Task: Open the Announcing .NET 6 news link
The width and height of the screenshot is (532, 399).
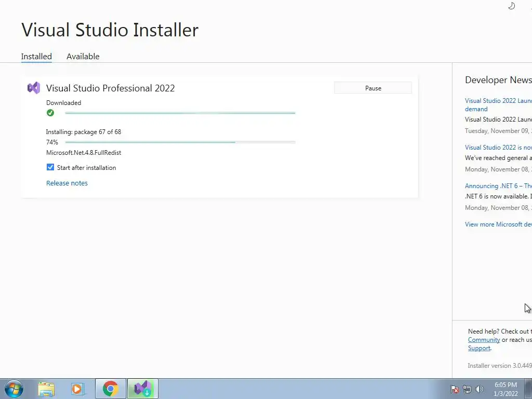Action: (x=498, y=185)
